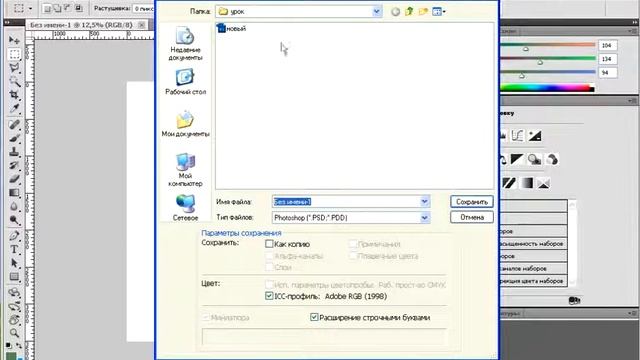The width and height of the screenshot is (640, 360).
Task: Add Photo Filter adjustment icon
Action: click(x=534, y=159)
